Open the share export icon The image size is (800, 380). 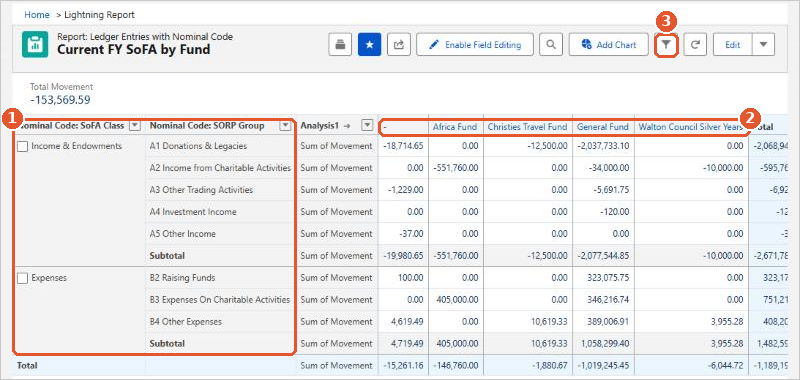[x=398, y=44]
